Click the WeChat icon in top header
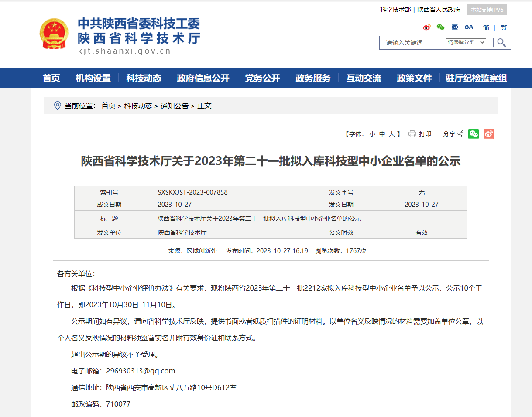The height and width of the screenshot is (417, 532). point(440,27)
